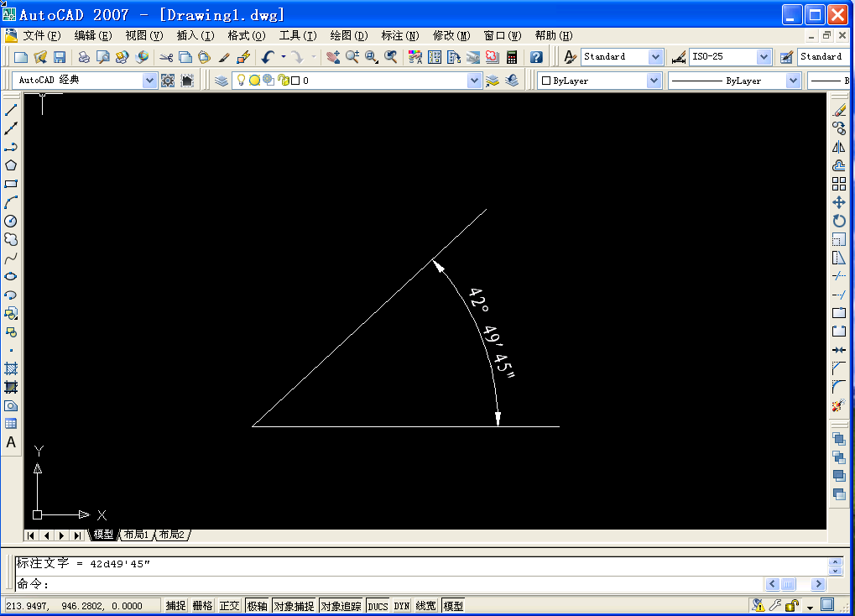Select the Rotate tool
855x616 pixels.
coord(839,221)
